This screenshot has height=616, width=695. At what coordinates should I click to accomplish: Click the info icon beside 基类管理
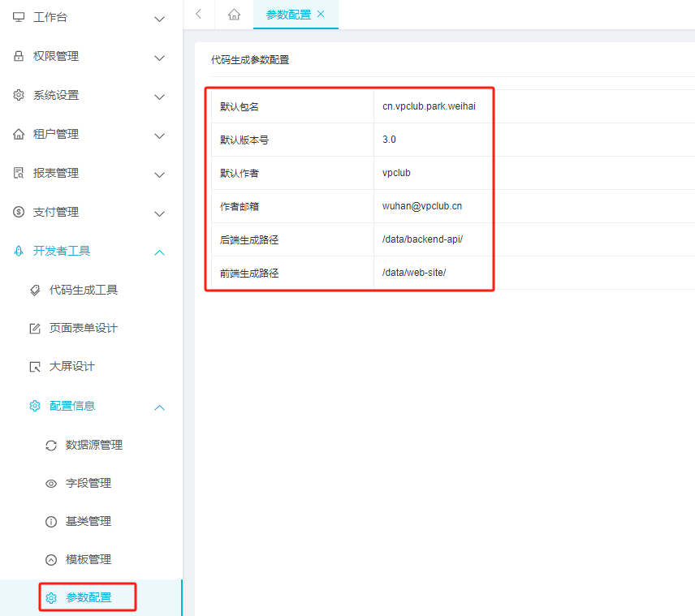coord(51,522)
